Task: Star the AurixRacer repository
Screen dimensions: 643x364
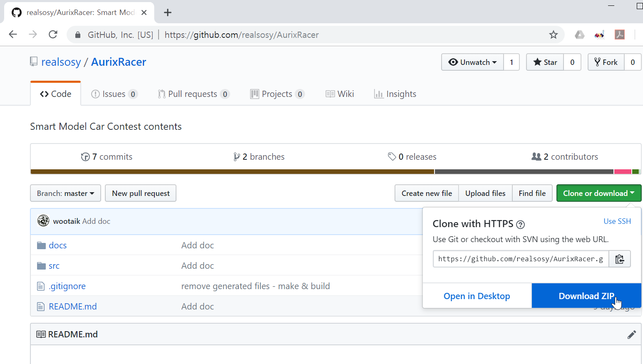Action: tap(545, 62)
